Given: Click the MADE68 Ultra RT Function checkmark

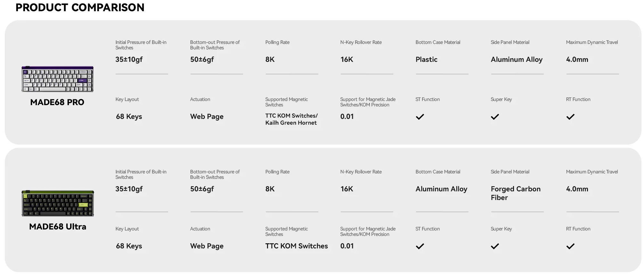Looking at the screenshot, I should 570,246.
